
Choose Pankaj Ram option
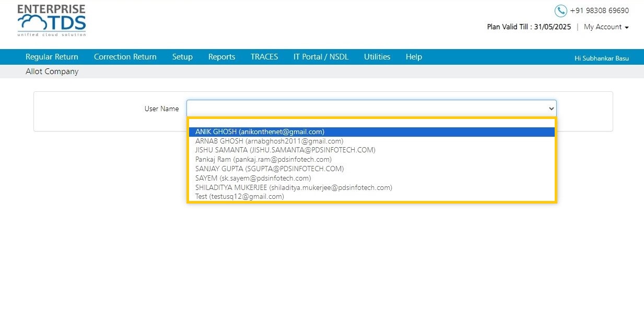tap(372, 160)
